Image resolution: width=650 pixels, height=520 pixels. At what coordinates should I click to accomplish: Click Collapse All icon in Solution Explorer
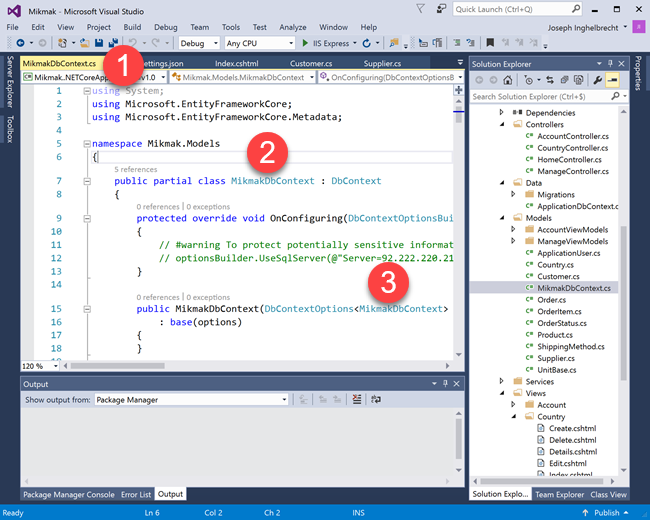[x=564, y=80]
